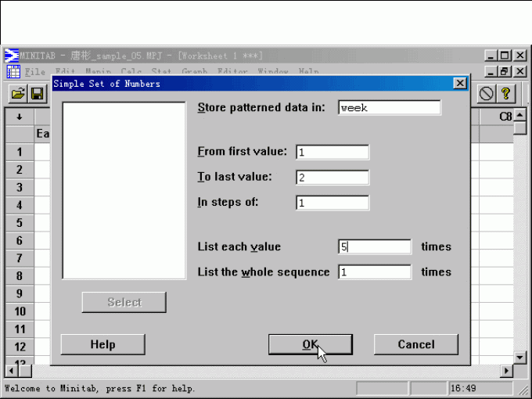Click the Cancel circle-slash toolbar icon
Screen dimensions: 532x399
486,94
